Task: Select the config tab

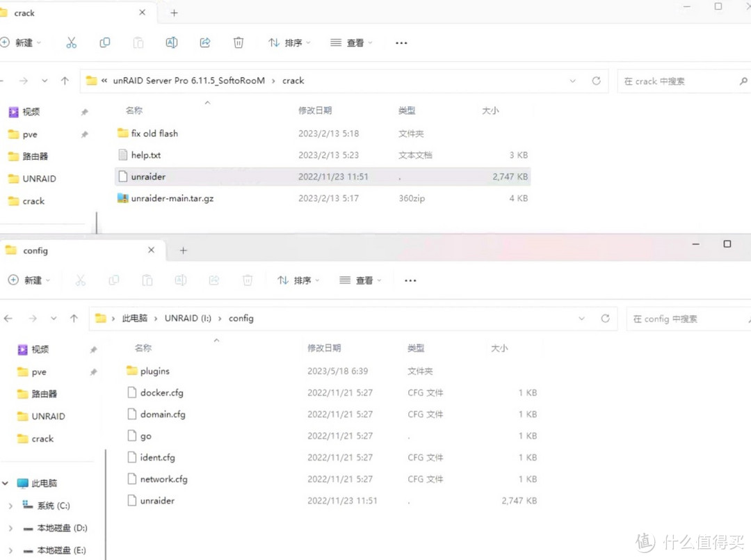Action: click(82, 250)
